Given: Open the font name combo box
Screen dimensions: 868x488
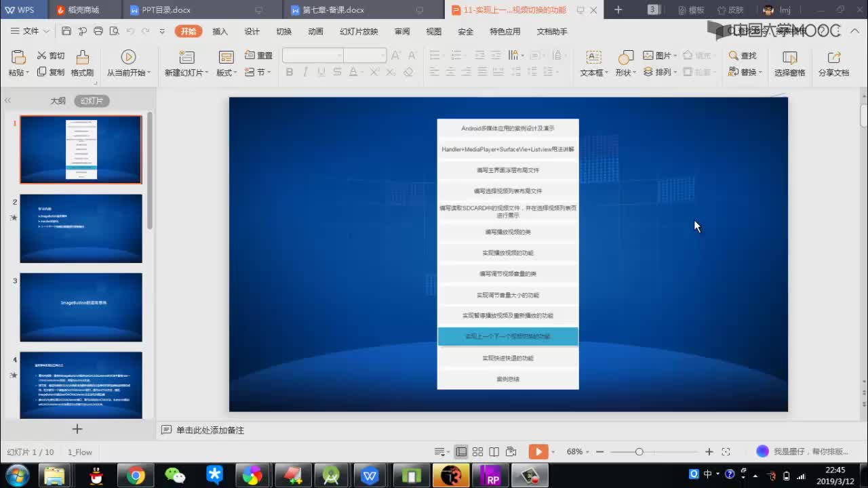Looking at the screenshot, I should point(313,56).
